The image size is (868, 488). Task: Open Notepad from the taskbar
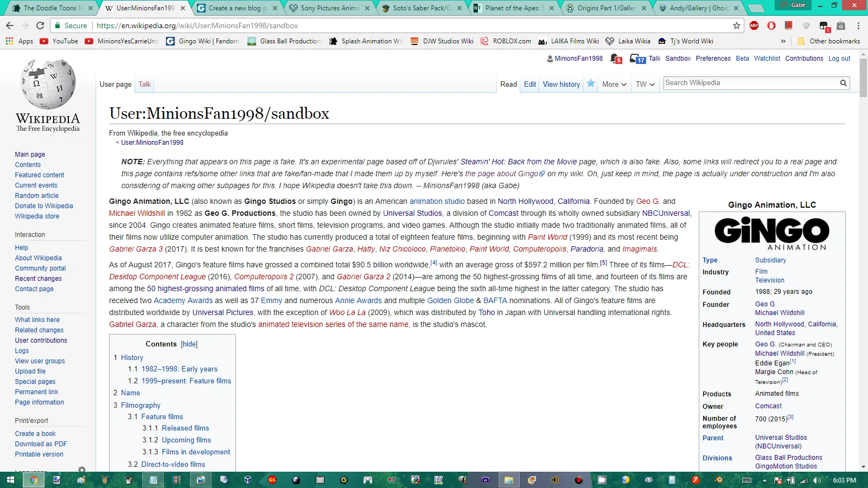point(153,480)
